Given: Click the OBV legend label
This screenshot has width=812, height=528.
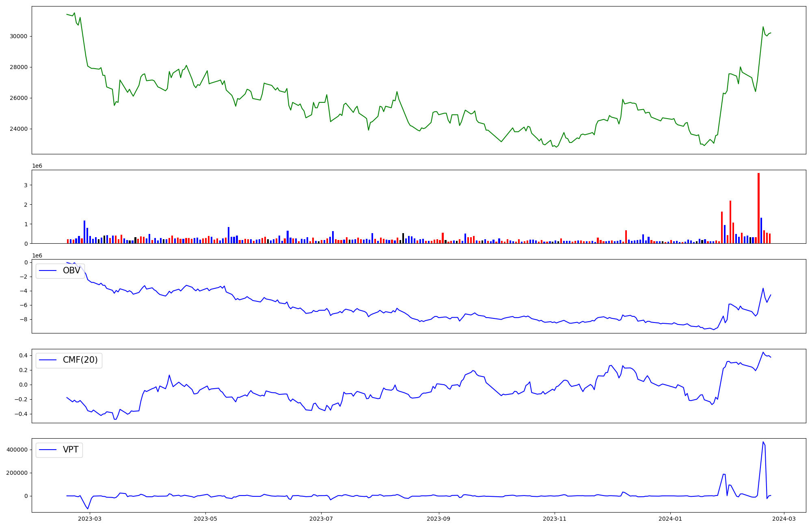Looking at the screenshot, I should tap(71, 270).
